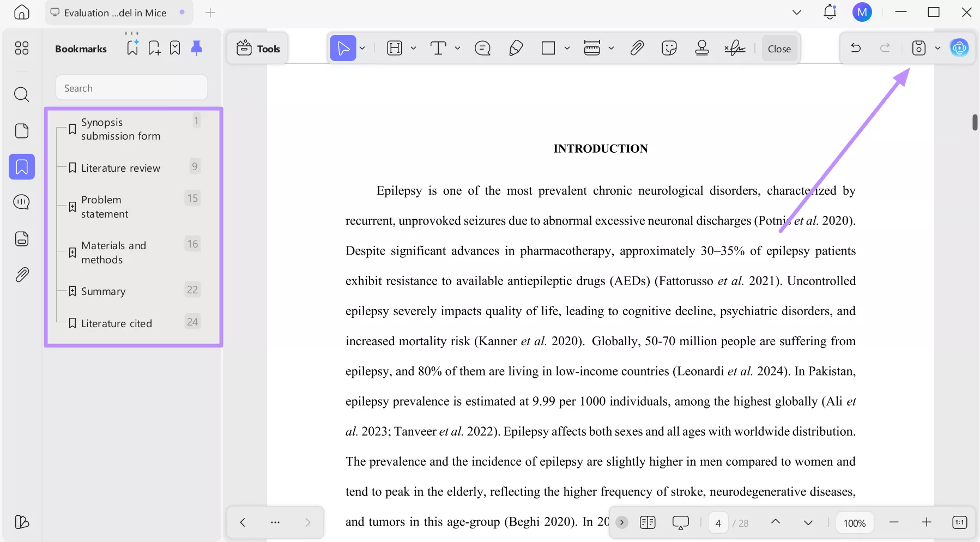
Task: Click the Undo icon
Action: tap(855, 48)
